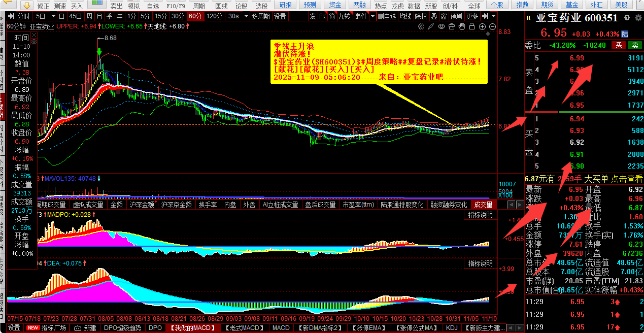Toggle 叠 overlay button
This screenshot has width=644, height=333.
click(434, 16)
